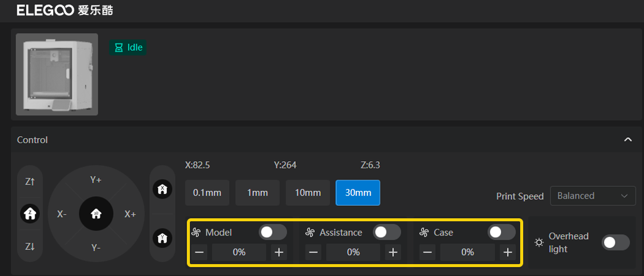Collapse the Control panel

tap(627, 140)
